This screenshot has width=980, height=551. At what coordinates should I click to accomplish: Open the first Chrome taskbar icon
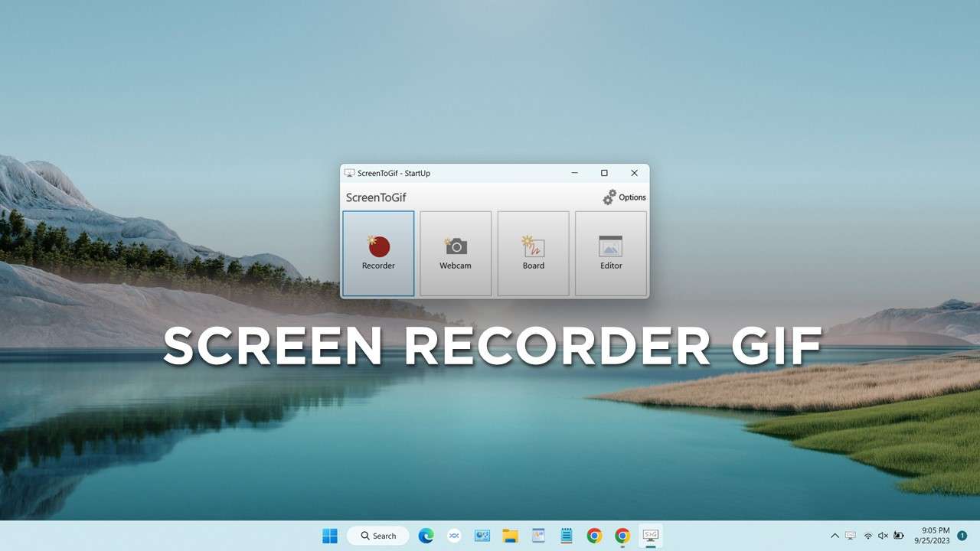[594, 536]
